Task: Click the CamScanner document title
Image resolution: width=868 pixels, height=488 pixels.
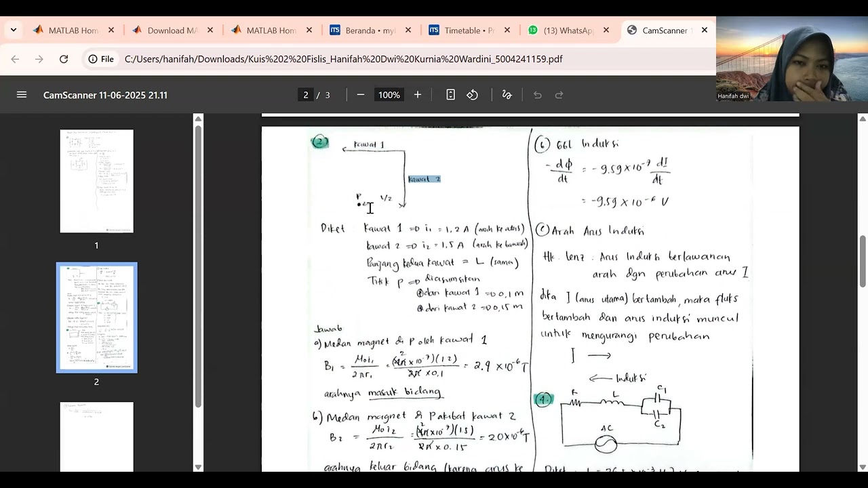Action: click(x=105, y=95)
